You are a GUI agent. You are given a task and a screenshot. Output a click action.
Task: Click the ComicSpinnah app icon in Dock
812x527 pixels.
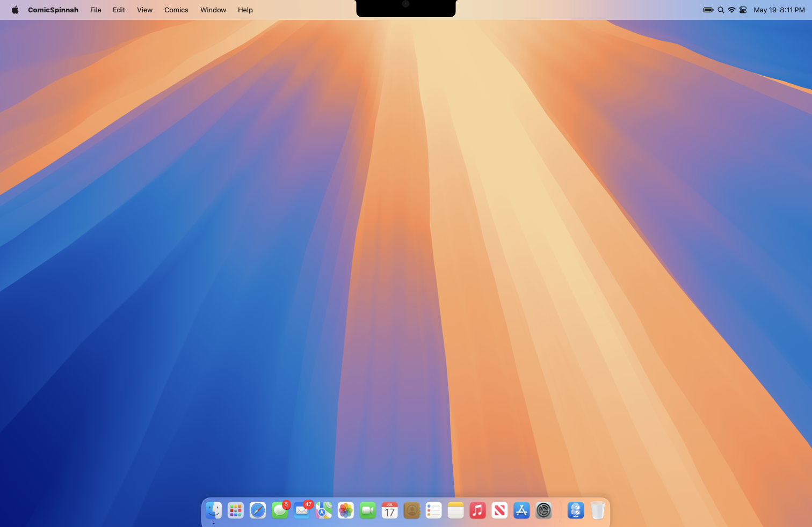click(x=576, y=510)
